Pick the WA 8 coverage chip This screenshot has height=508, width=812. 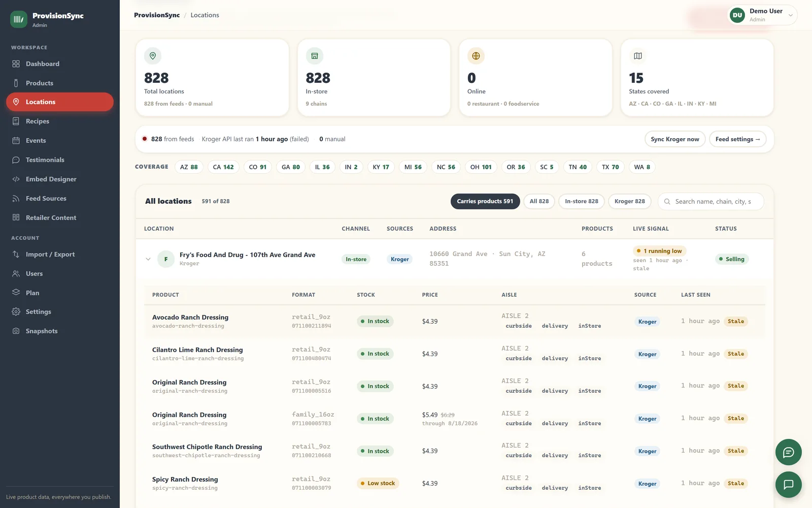[x=642, y=167]
